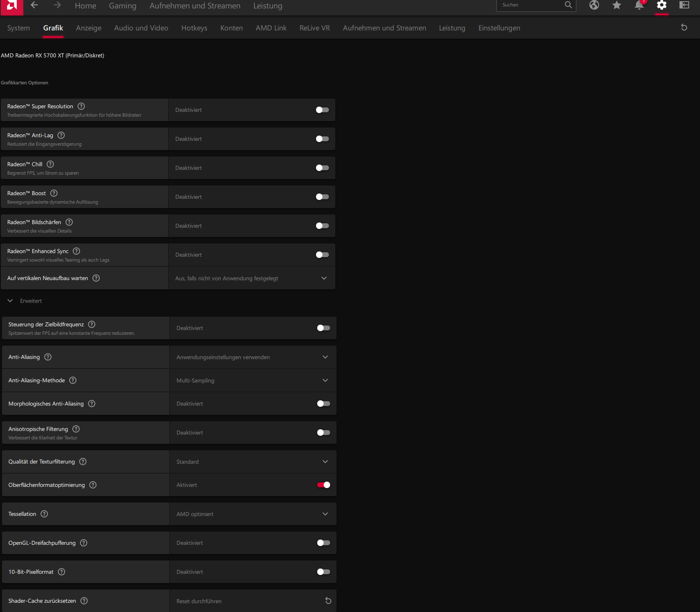Open Qualität der Texturfilterung dropdown
Viewport: 700px width, 612px height.
pyautogui.click(x=253, y=462)
